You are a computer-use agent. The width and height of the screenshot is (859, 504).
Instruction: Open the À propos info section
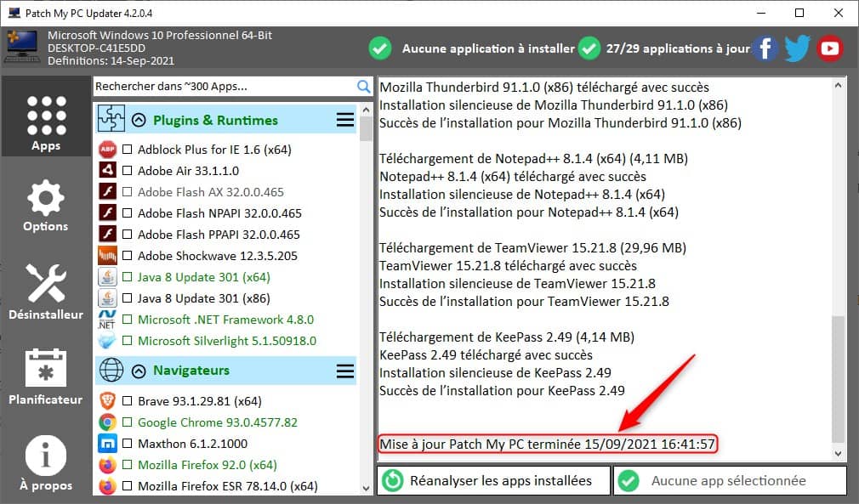45,463
